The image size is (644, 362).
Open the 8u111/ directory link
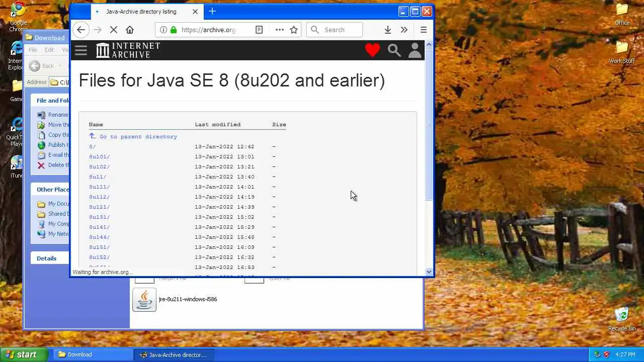tap(100, 187)
